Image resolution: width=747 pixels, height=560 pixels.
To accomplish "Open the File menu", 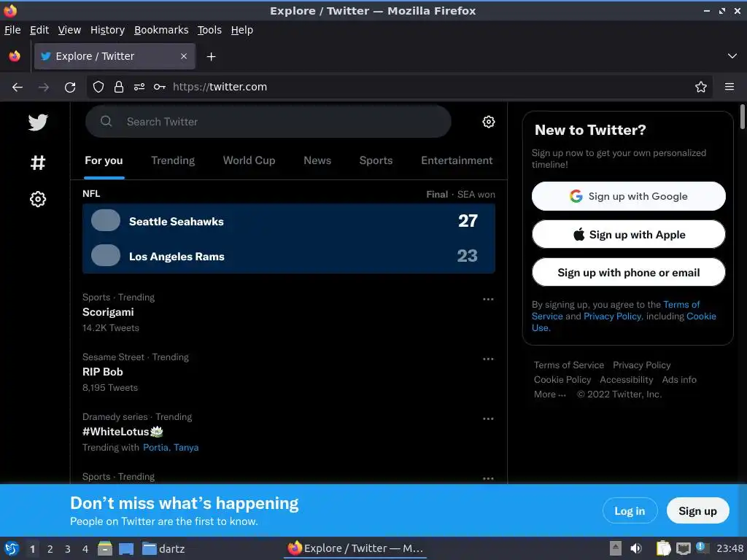I will [x=12, y=30].
